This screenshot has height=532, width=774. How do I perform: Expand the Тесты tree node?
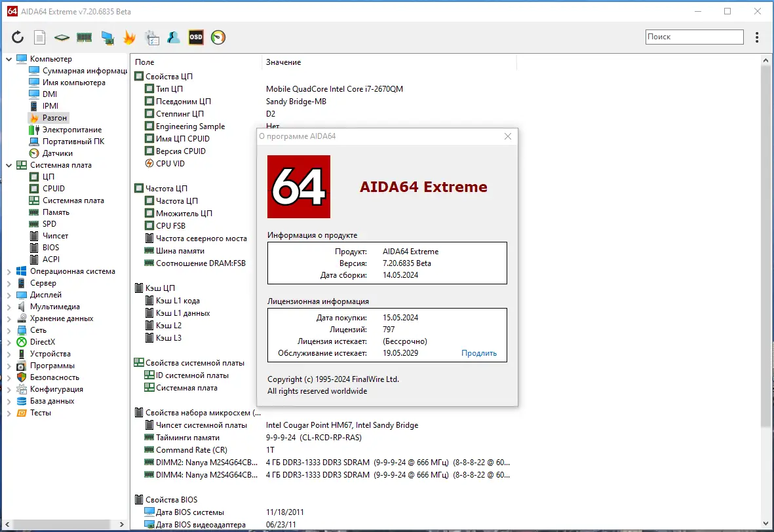click(9, 413)
